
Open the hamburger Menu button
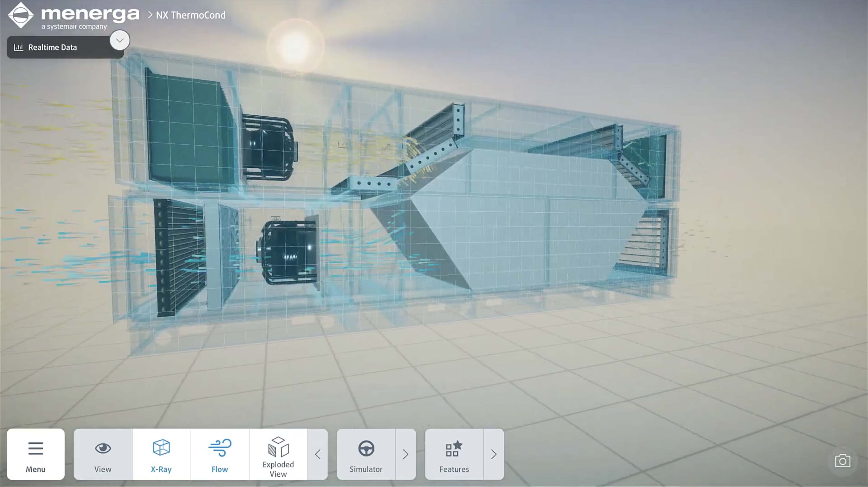click(35, 454)
